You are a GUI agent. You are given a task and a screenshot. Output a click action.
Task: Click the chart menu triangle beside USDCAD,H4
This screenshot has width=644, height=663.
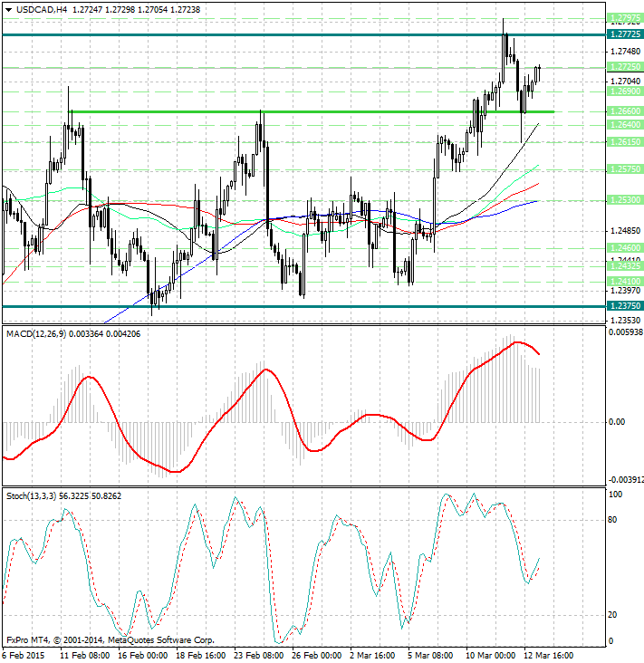[x=8, y=10]
